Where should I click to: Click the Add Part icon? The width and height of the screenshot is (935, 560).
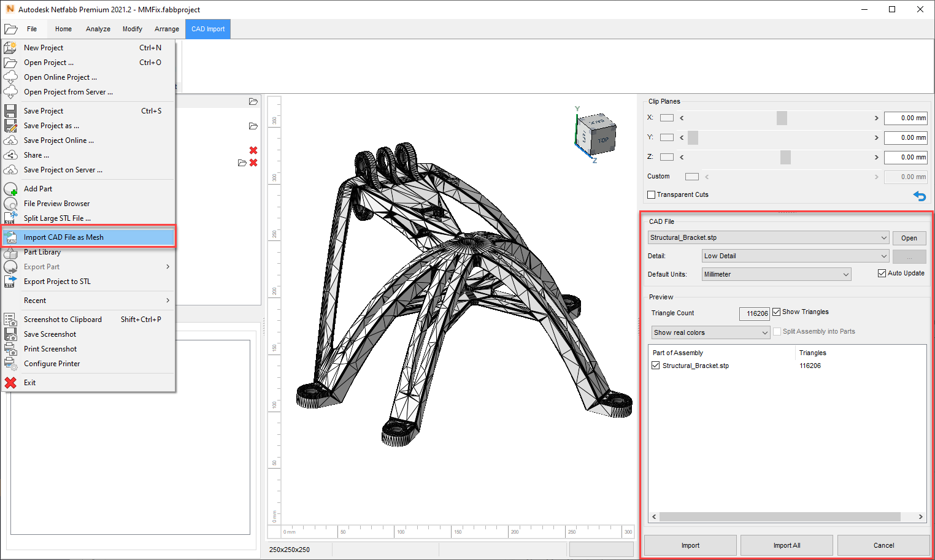pos(10,189)
